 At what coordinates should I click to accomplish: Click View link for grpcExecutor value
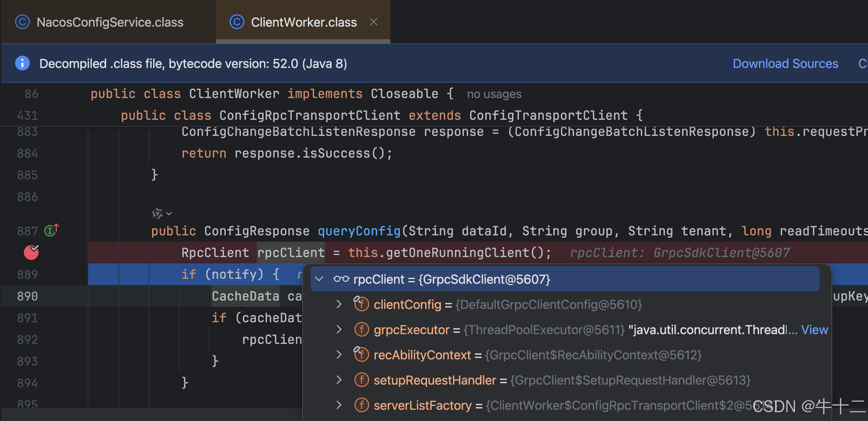tap(814, 330)
